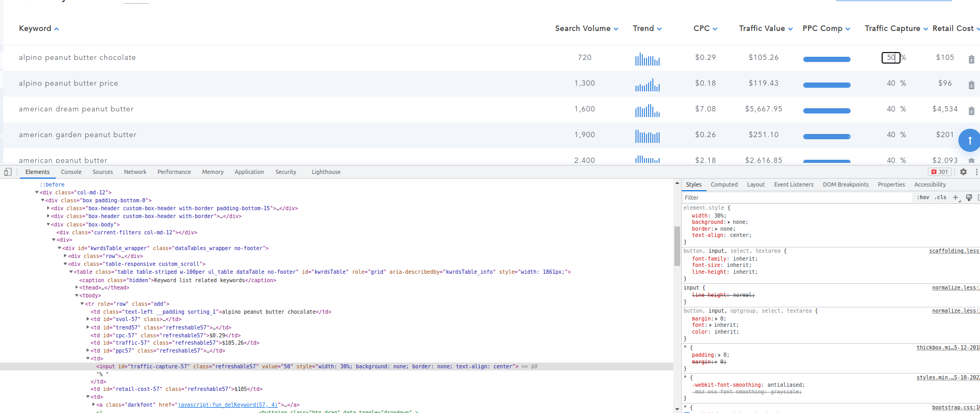Open the Application tab
980x413 pixels.
click(249, 172)
